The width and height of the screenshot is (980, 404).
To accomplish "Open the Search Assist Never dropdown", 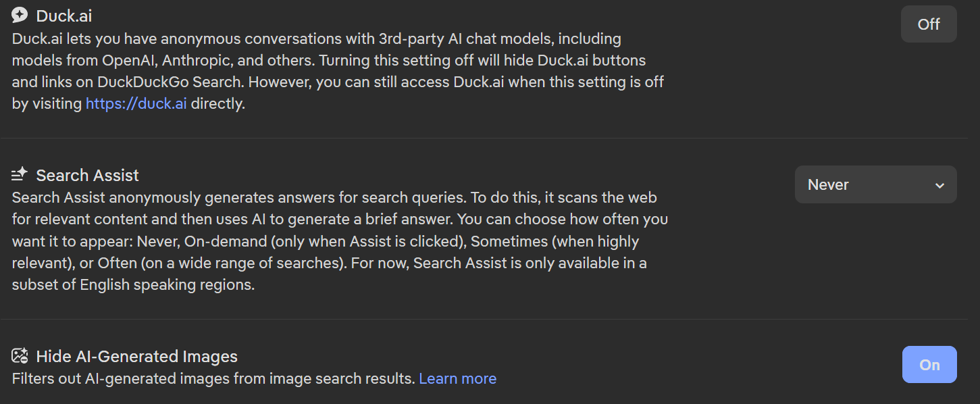I will point(875,184).
